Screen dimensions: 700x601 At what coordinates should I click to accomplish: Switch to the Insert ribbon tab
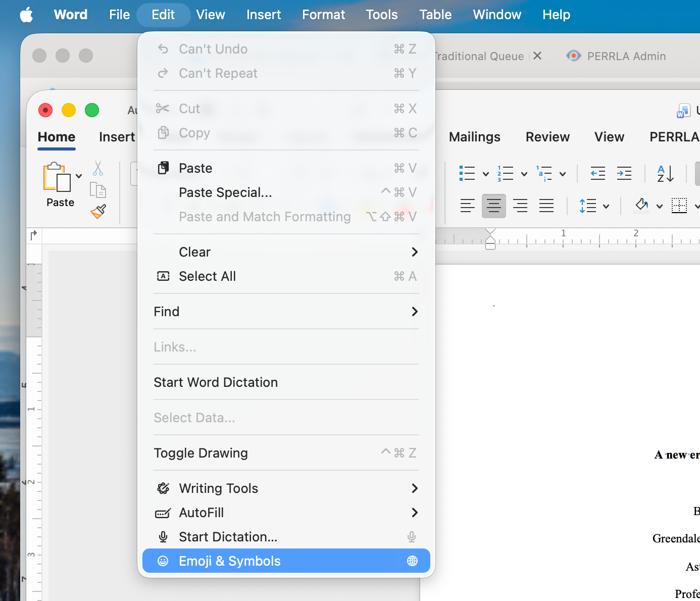tap(117, 137)
